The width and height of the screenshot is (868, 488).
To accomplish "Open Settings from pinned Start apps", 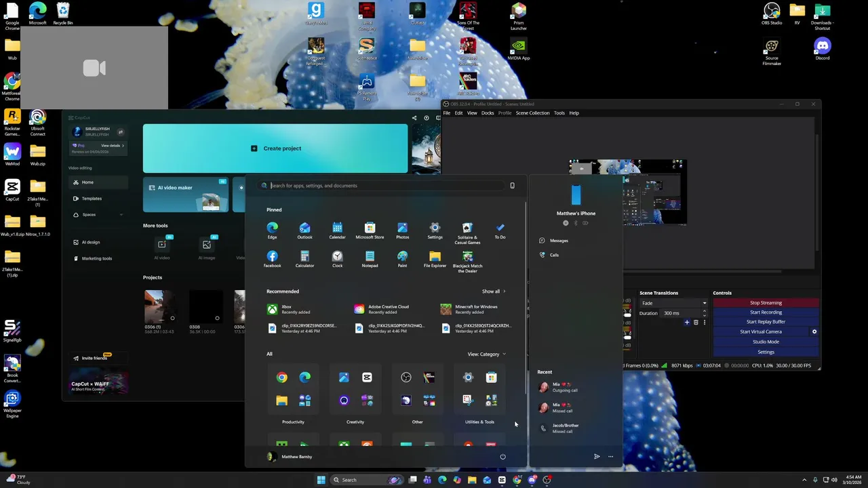I will click(435, 230).
